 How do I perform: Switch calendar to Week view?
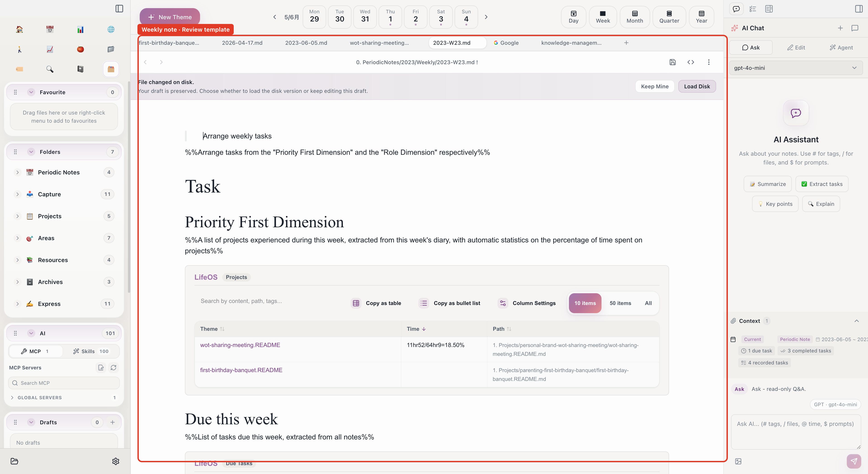tap(603, 17)
